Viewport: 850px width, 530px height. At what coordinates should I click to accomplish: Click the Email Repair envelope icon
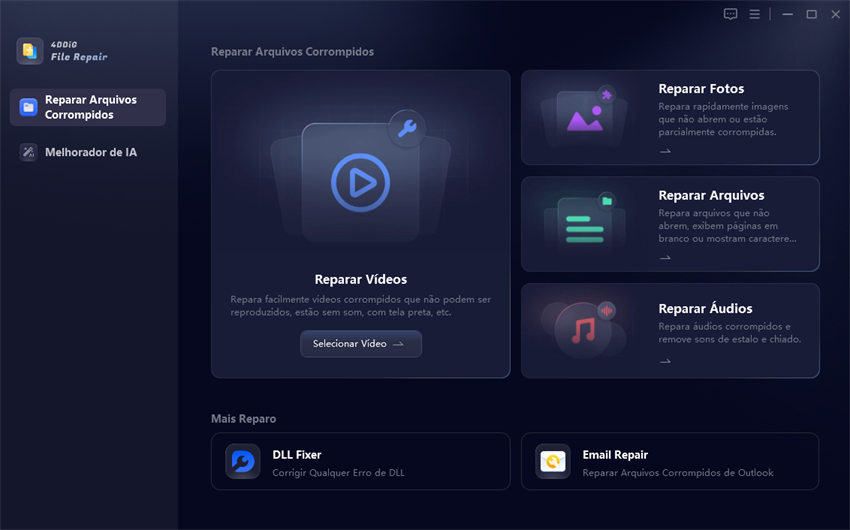tap(553, 461)
